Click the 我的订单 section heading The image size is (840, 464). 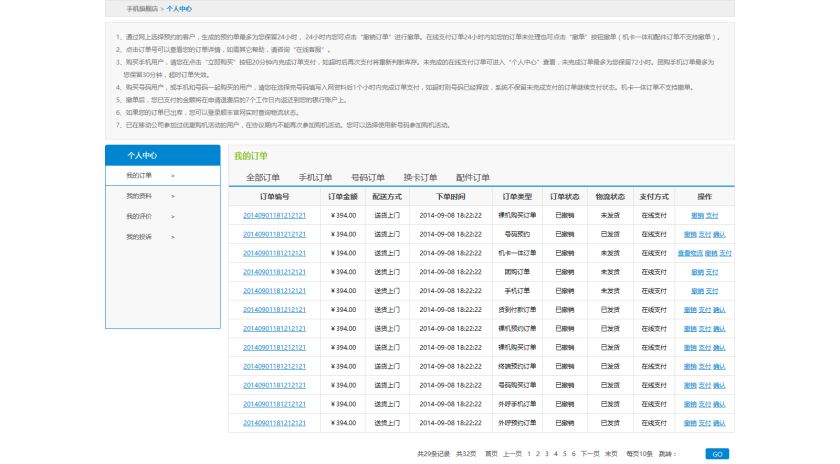250,156
